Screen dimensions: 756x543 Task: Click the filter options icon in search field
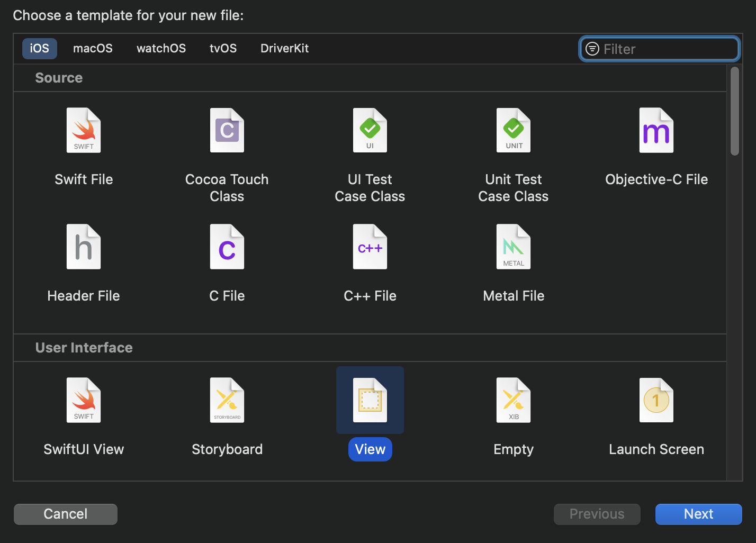point(592,49)
